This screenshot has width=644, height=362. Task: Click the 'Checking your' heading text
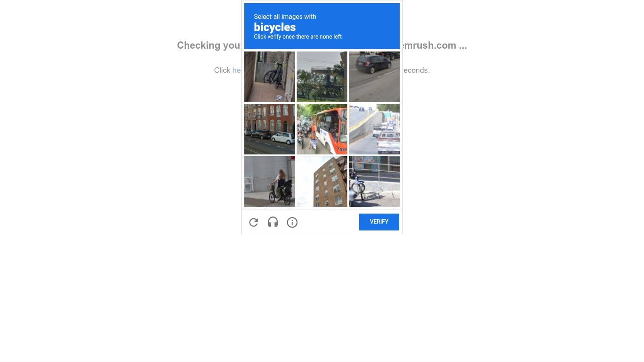pos(209,45)
